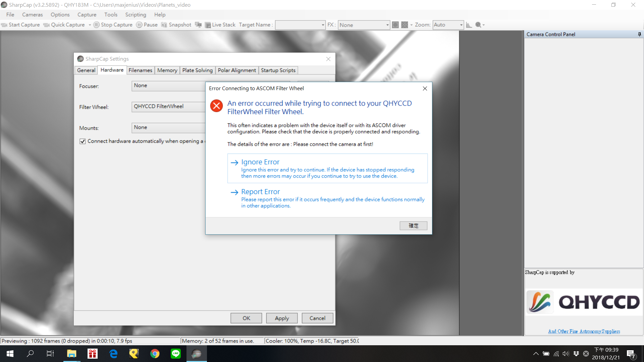Viewport: 644px width, 362px height.
Task: Click Stop Capture in the toolbar
Action: [x=113, y=25]
